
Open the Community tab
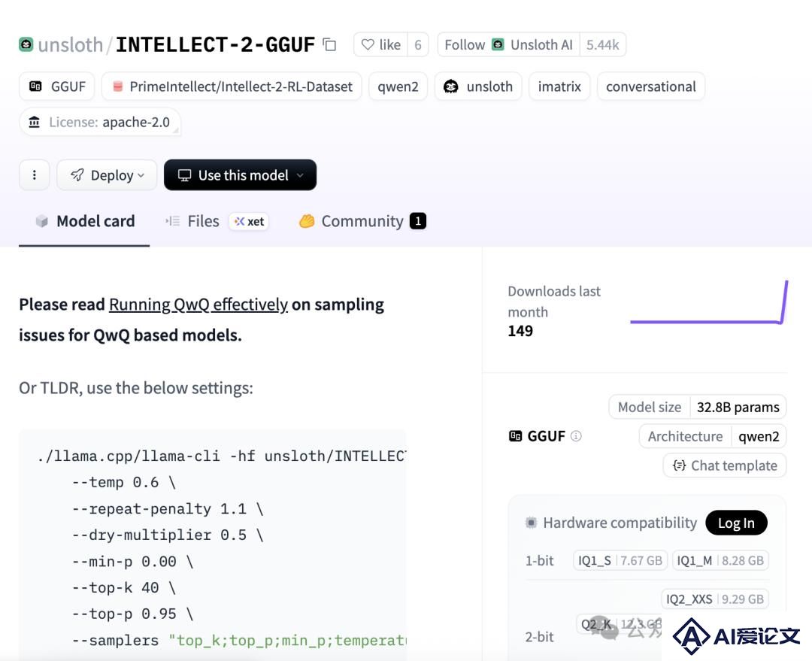pyautogui.click(x=362, y=221)
